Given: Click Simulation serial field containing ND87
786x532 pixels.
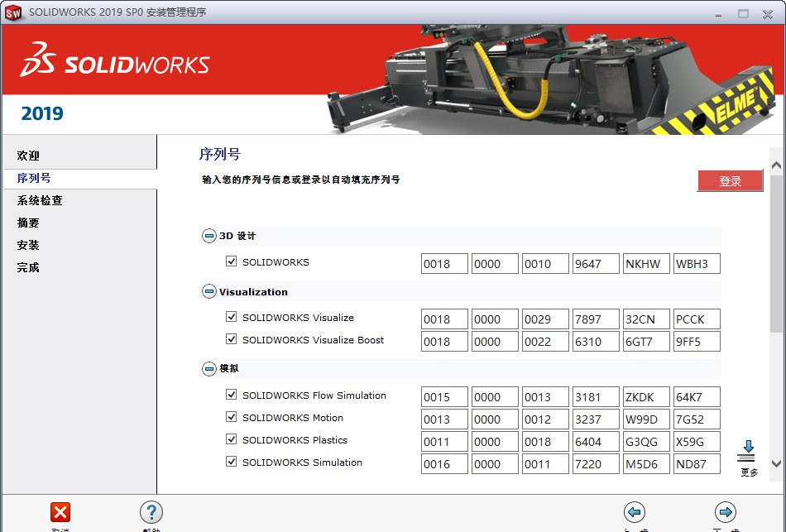Looking at the screenshot, I should click(x=697, y=464).
